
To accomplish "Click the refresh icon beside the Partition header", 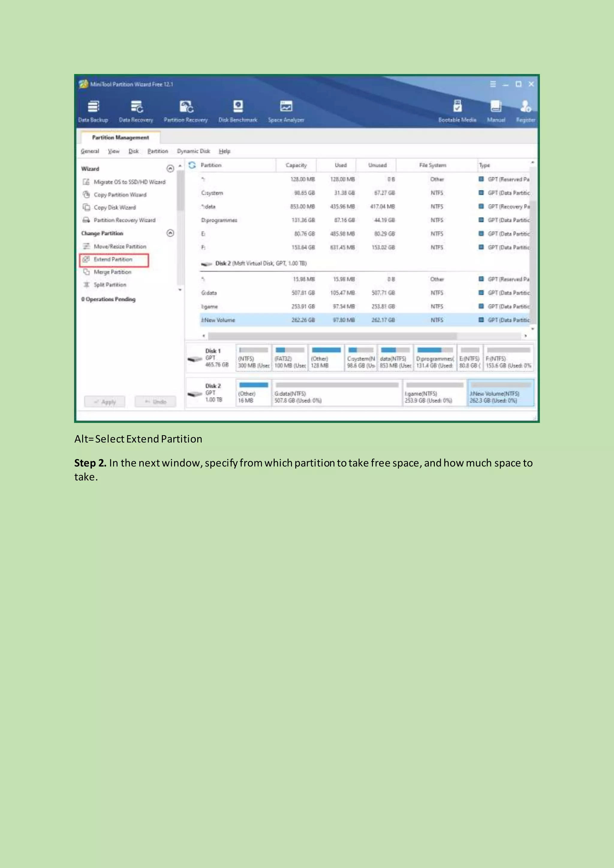I will [x=192, y=165].
